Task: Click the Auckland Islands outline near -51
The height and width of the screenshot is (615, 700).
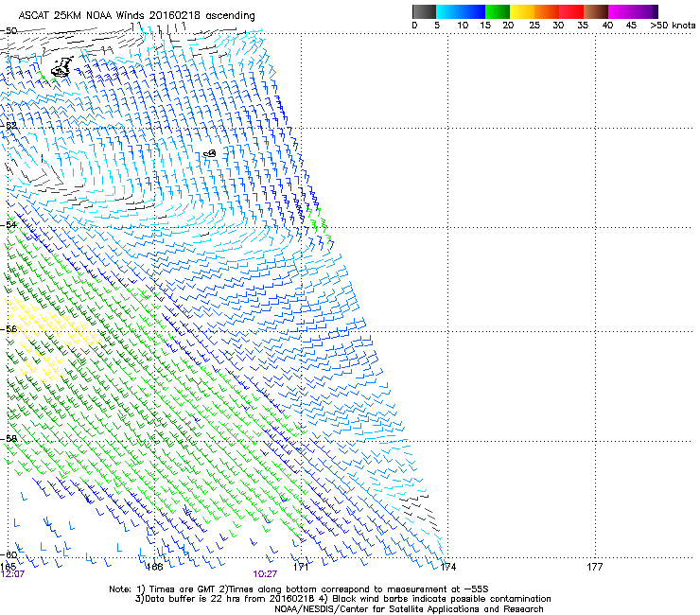Action: point(61,66)
